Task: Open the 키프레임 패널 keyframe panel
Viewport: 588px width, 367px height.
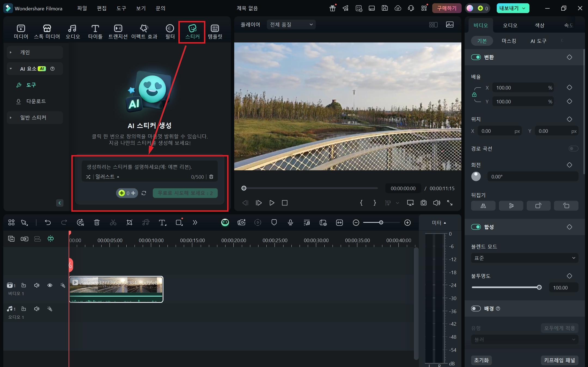Action: pyautogui.click(x=559, y=360)
